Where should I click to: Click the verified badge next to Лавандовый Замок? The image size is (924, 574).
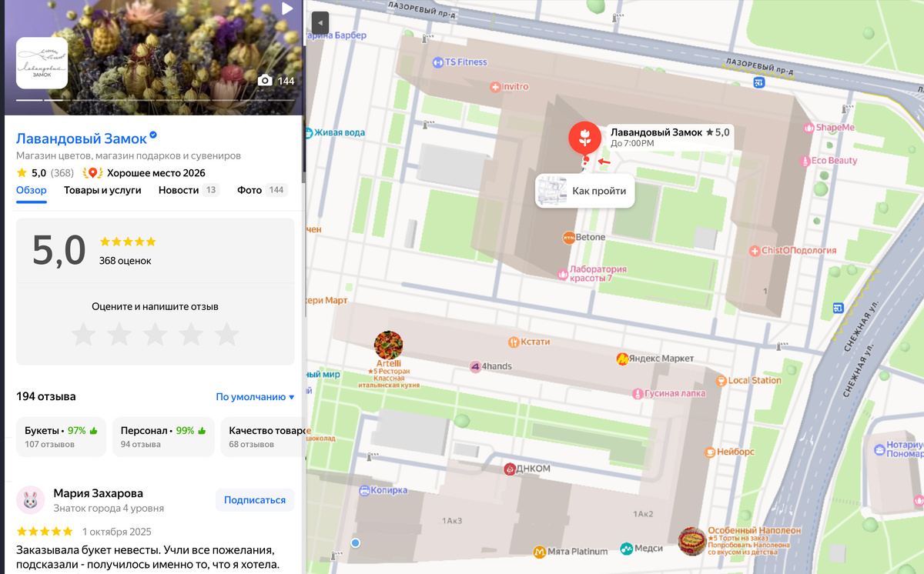[x=153, y=135]
